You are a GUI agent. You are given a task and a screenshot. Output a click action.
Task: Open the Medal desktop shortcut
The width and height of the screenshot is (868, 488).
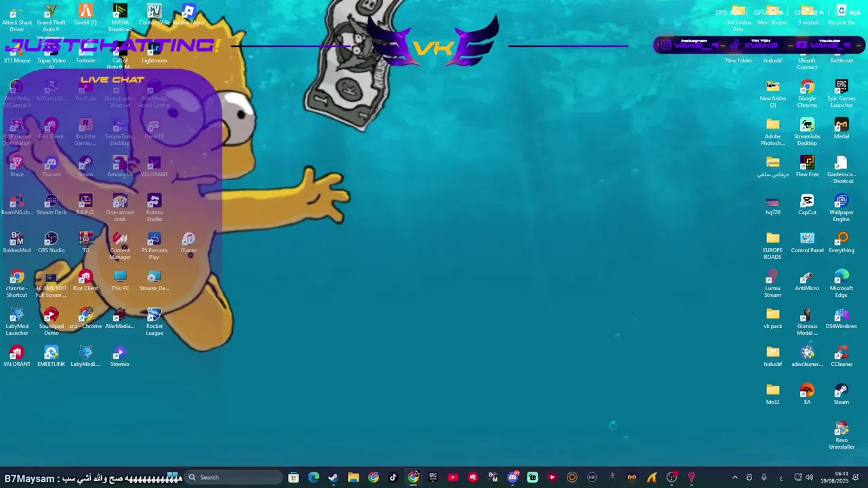point(842,129)
